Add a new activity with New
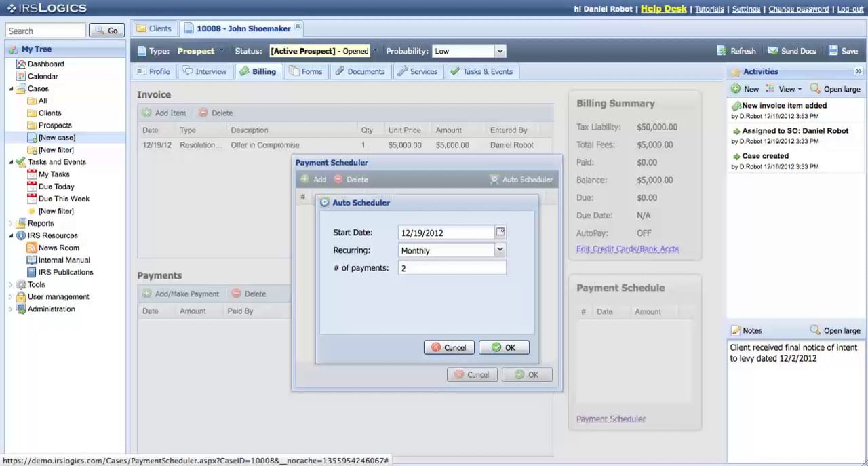 (745, 89)
